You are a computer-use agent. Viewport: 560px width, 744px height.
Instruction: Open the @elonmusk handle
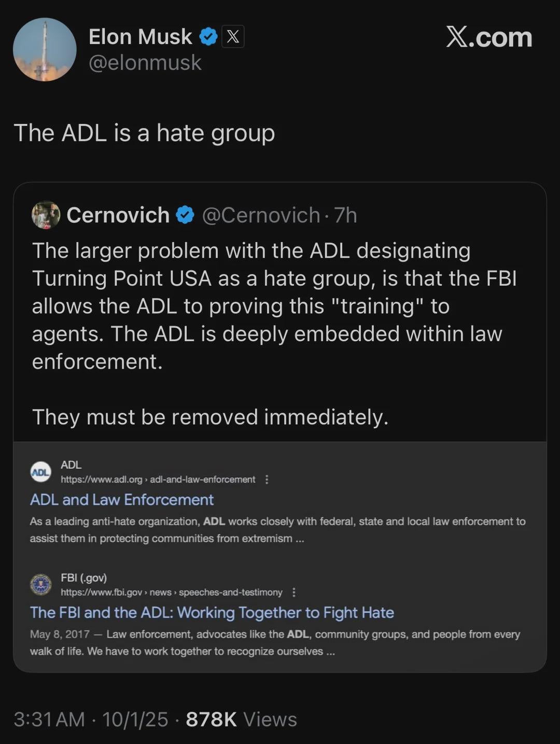click(145, 63)
